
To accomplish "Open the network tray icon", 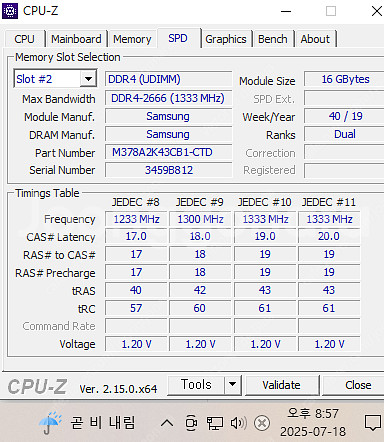I will click(x=215, y=423).
